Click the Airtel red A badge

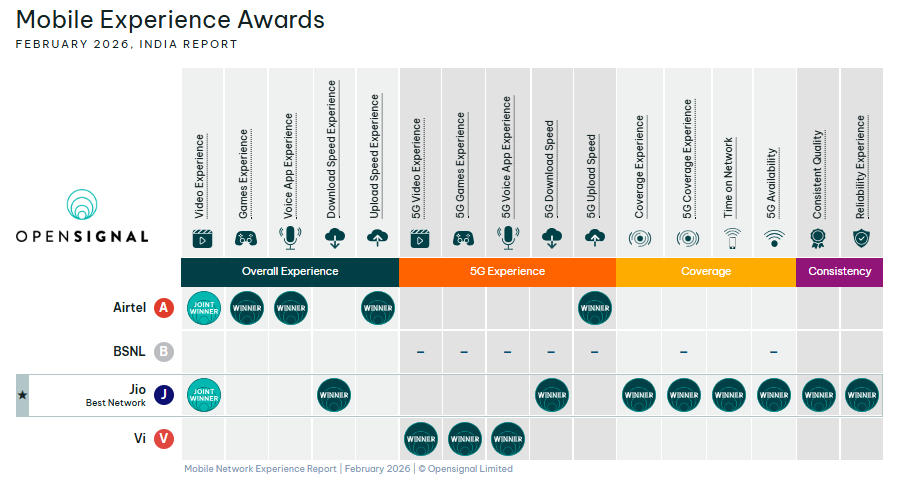click(x=164, y=307)
